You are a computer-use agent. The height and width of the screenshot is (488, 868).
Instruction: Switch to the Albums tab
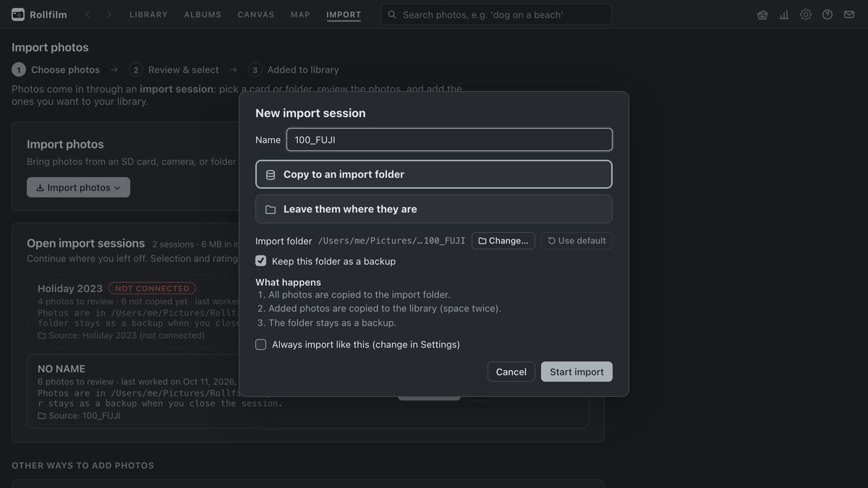coord(203,14)
